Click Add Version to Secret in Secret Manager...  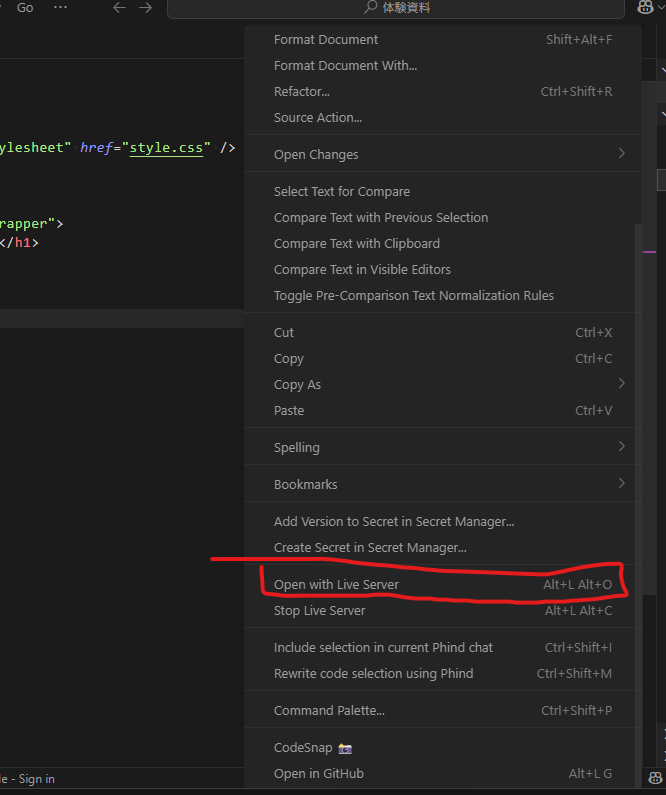tap(443, 522)
